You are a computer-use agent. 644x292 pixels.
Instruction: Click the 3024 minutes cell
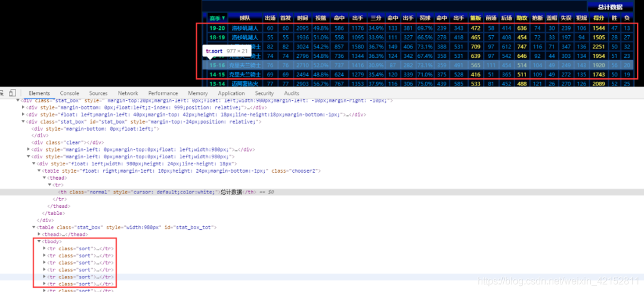(x=303, y=47)
